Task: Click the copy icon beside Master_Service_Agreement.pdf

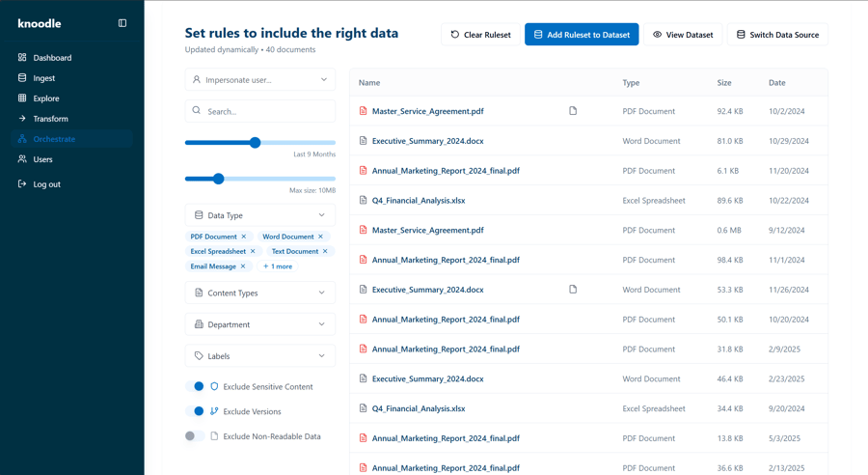Action: point(573,111)
